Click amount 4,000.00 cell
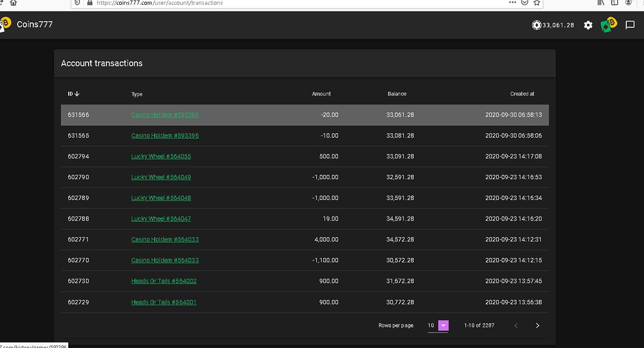The image size is (644, 348). coord(326,240)
